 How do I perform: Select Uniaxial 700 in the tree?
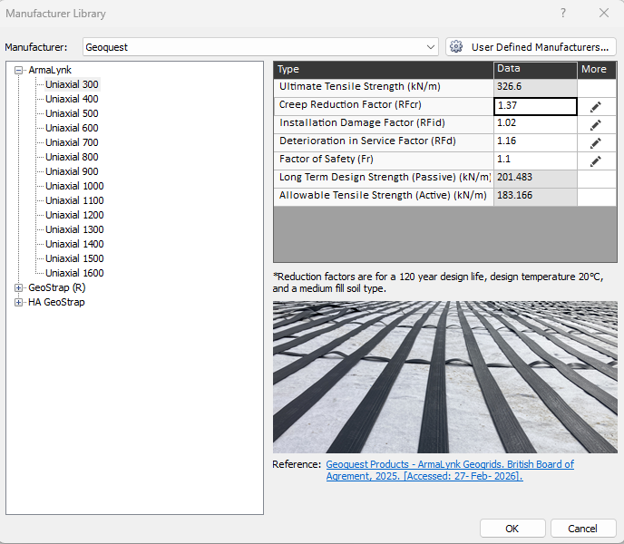[72, 142]
